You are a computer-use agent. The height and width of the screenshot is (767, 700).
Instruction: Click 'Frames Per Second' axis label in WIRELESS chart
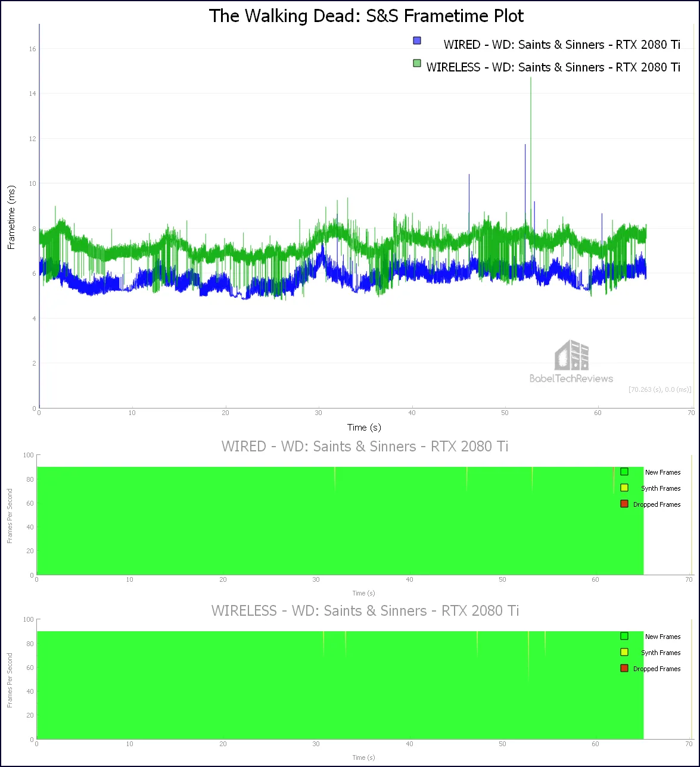pos(10,681)
